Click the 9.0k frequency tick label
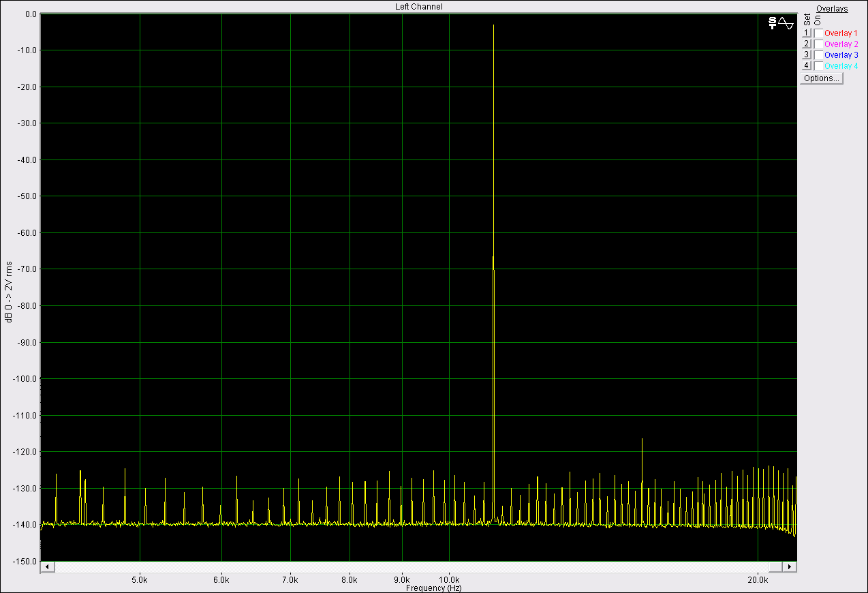 point(402,580)
